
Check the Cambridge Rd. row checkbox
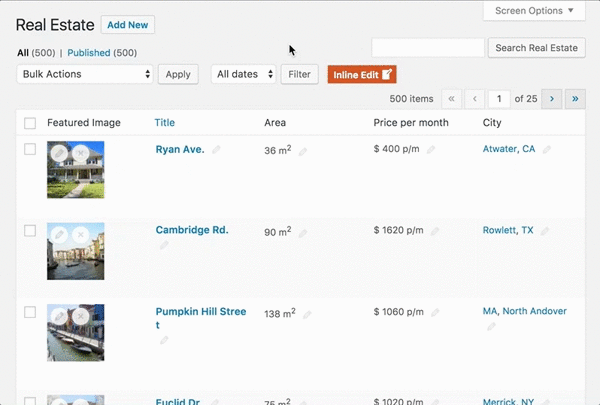coord(30,230)
